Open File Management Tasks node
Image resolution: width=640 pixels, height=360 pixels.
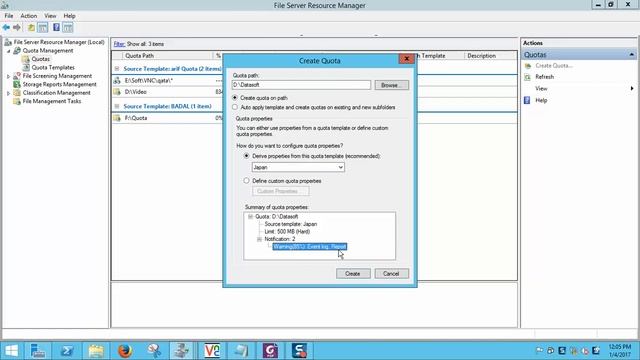coord(52,101)
